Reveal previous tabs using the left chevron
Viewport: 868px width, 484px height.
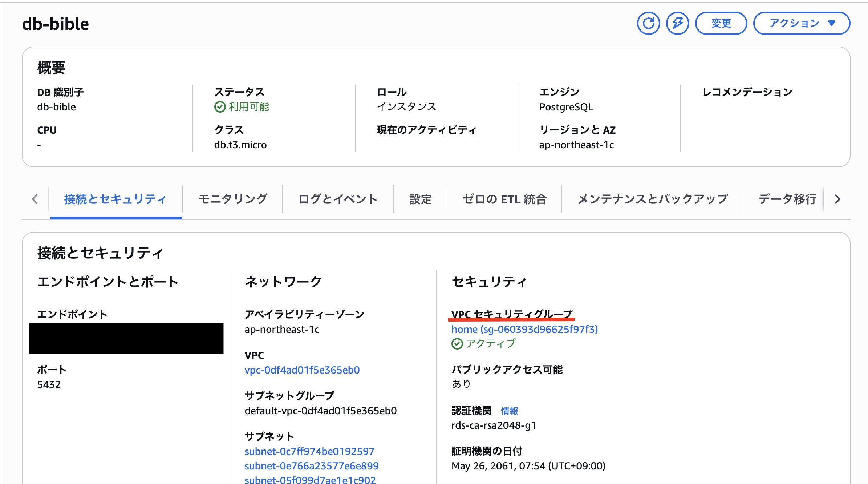(x=35, y=199)
